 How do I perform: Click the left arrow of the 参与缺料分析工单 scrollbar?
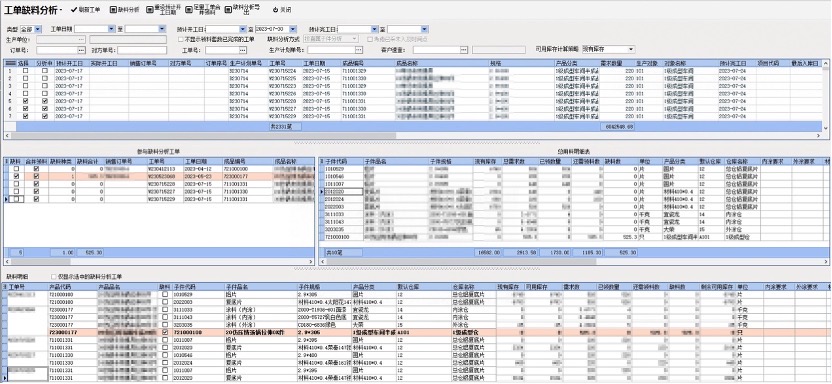click(7, 261)
